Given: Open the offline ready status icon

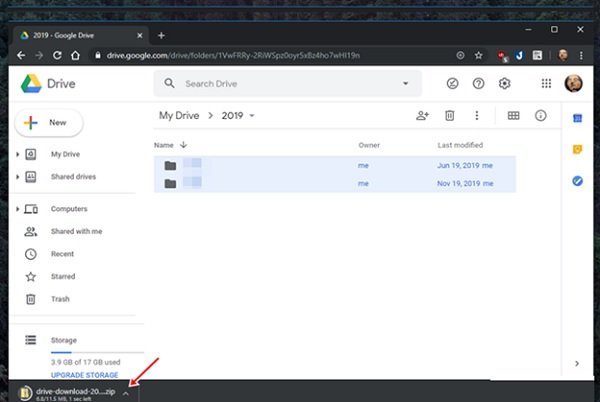Looking at the screenshot, I should coord(452,83).
